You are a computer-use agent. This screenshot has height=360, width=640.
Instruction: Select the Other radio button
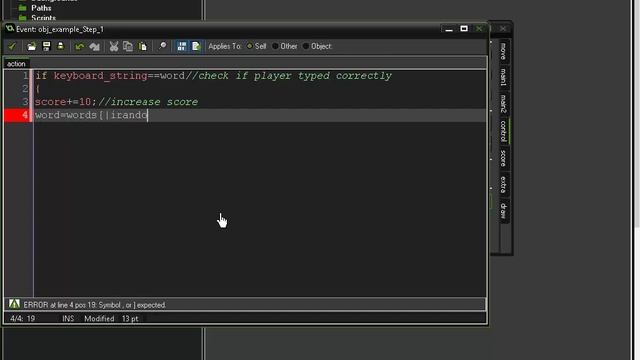[275, 46]
